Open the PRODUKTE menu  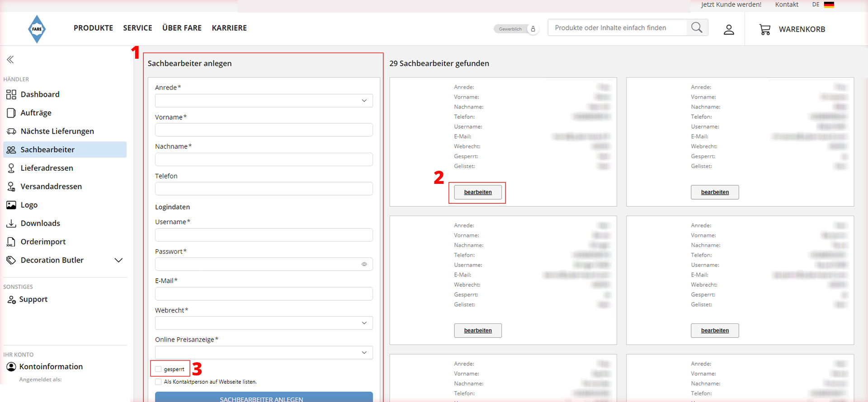(93, 28)
